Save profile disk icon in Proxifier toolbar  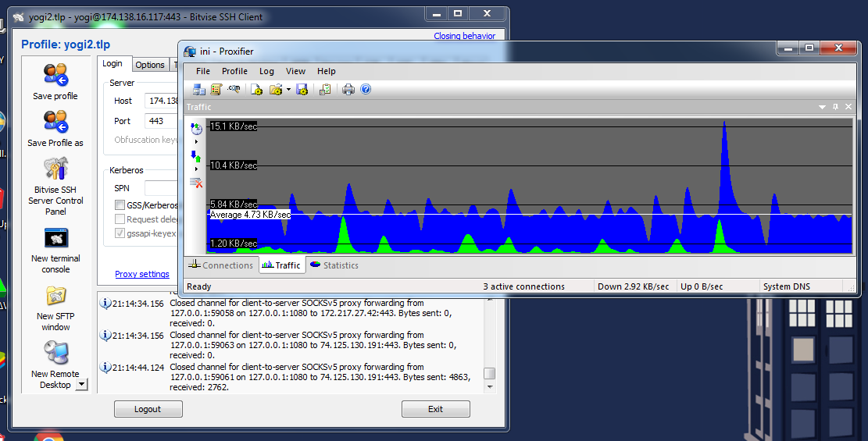tap(302, 89)
